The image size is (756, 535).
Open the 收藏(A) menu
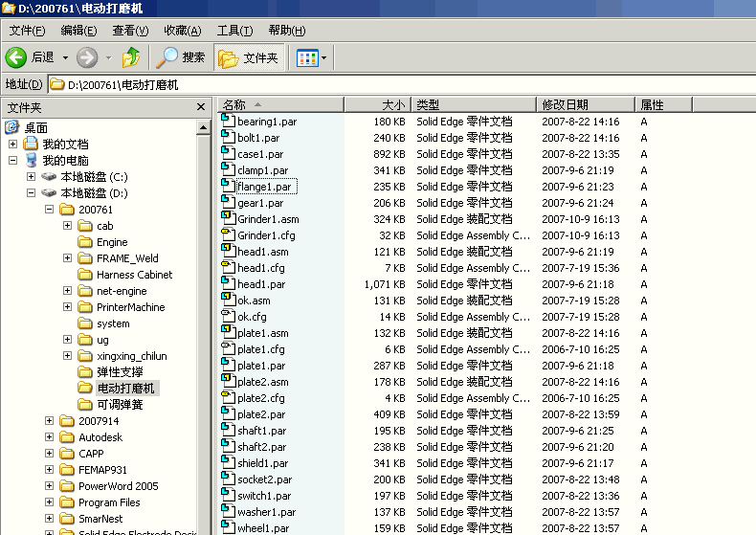tap(182, 31)
